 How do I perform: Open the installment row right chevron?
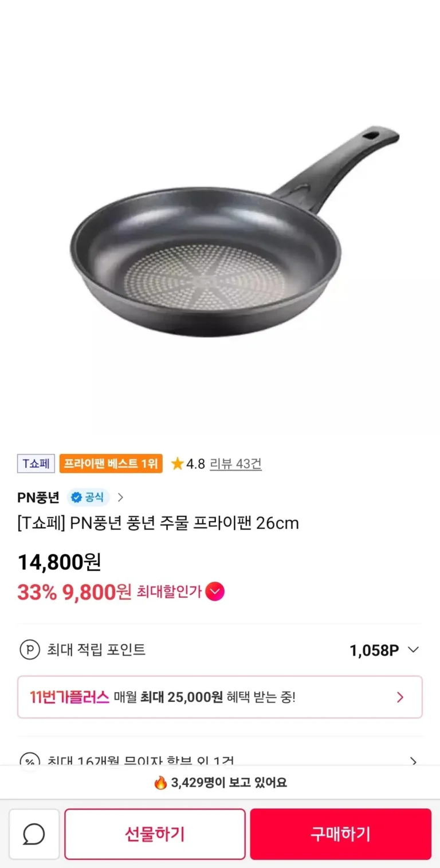(413, 761)
